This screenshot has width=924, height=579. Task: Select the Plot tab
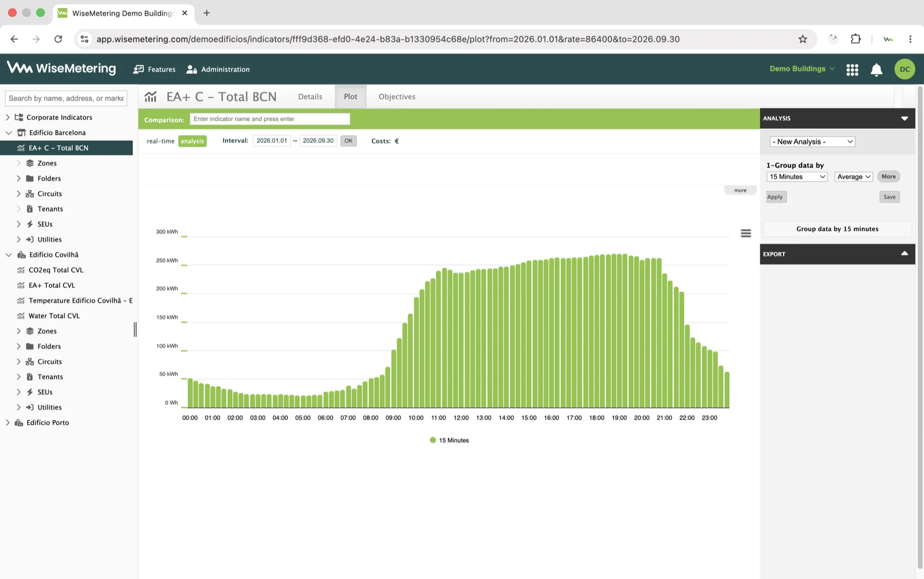click(351, 97)
